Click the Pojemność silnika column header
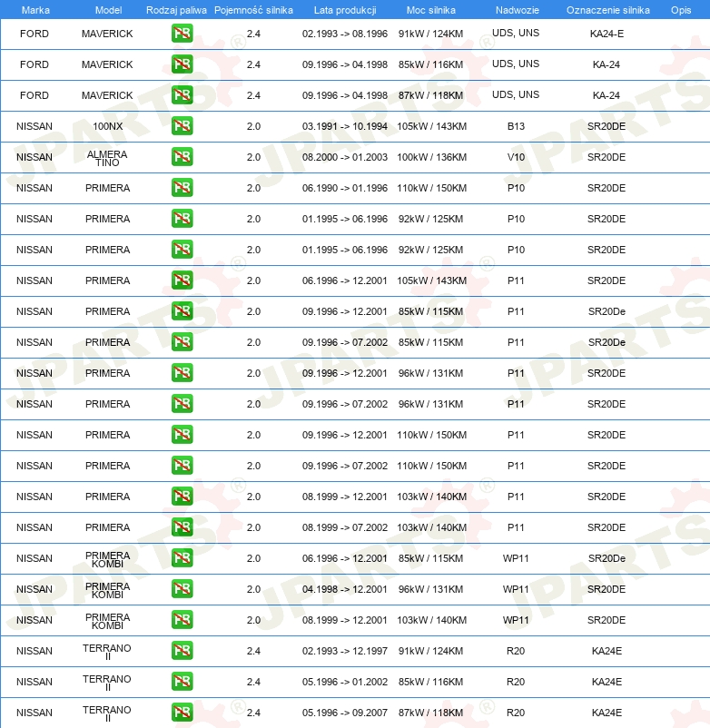The height and width of the screenshot is (728, 710). tap(253, 10)
